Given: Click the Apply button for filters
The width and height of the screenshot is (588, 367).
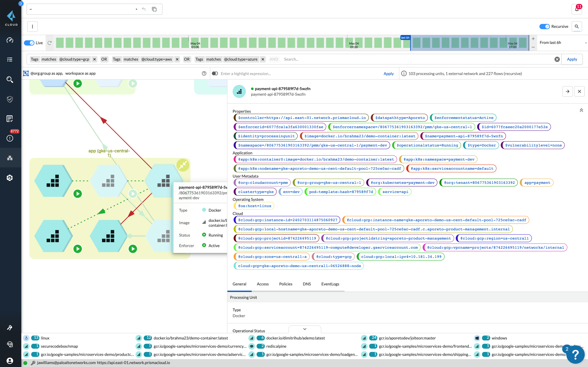Looking at the screenshot, I should [x=572, y=59].
